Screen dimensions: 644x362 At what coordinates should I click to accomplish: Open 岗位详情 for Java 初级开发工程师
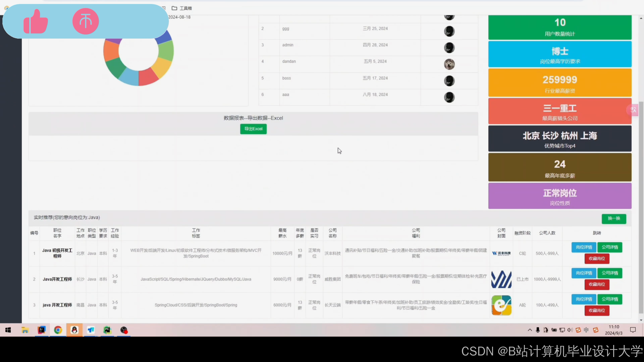click(x=584, y=247)
